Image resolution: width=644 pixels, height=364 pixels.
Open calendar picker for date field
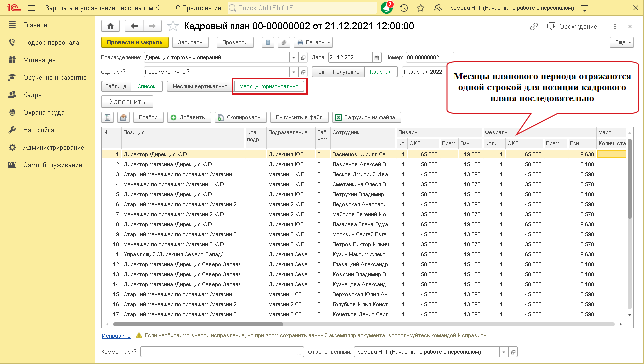click(377, 57)
